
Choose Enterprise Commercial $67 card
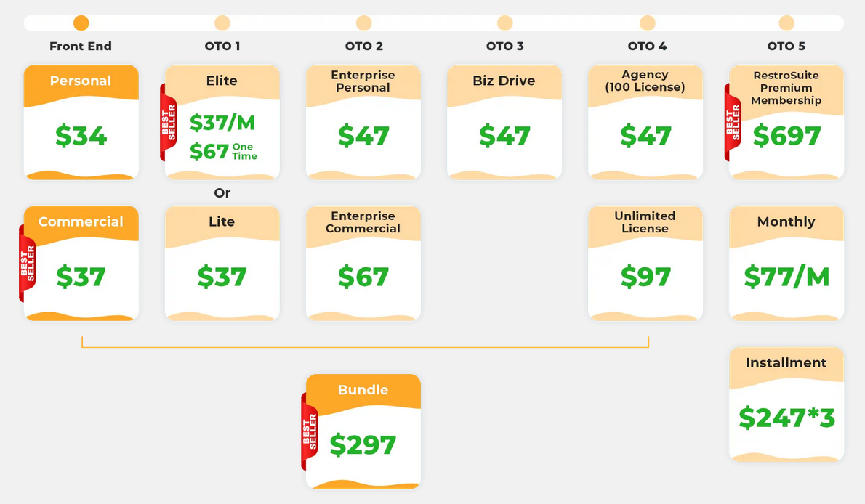[363, 264]
